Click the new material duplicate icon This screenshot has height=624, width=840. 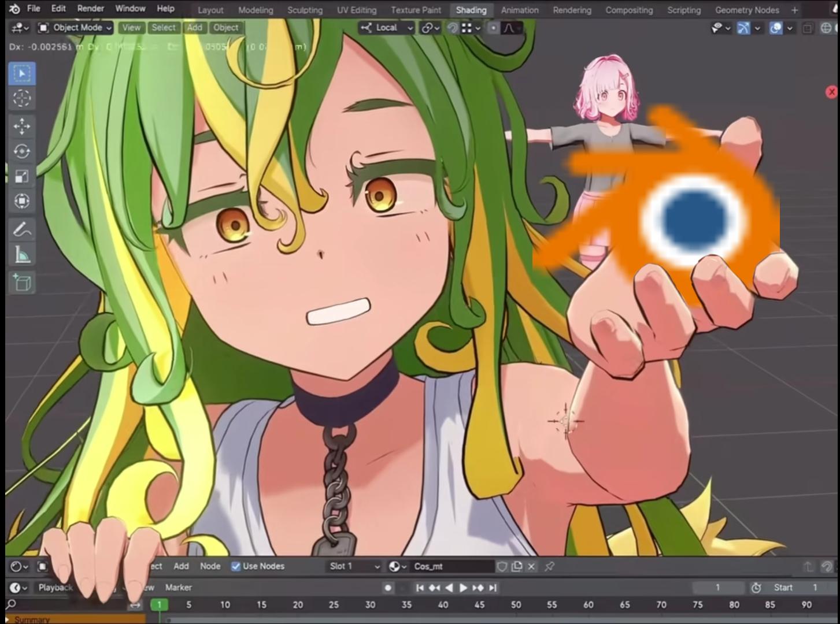tap(517, 566)
